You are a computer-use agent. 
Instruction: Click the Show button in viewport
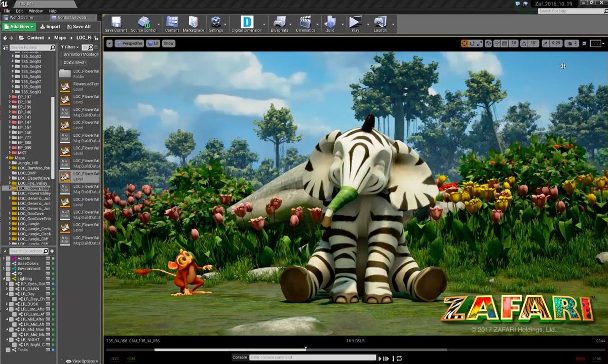pyautogui.click(x=169, y=44)
